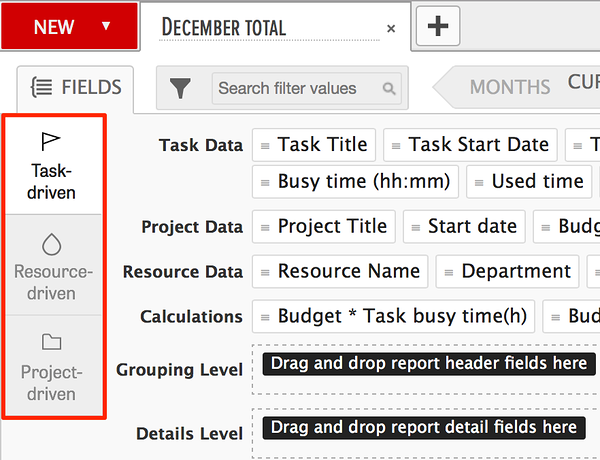Grab handle of Used time field
This screenshot has height=460, width=600.
tap(479, 183)
